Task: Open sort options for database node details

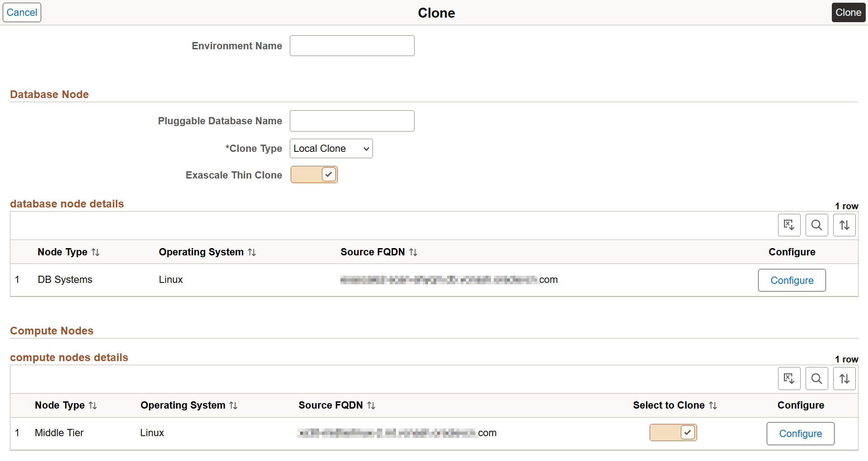Action: pyautogui.click(x=844, y=225)
